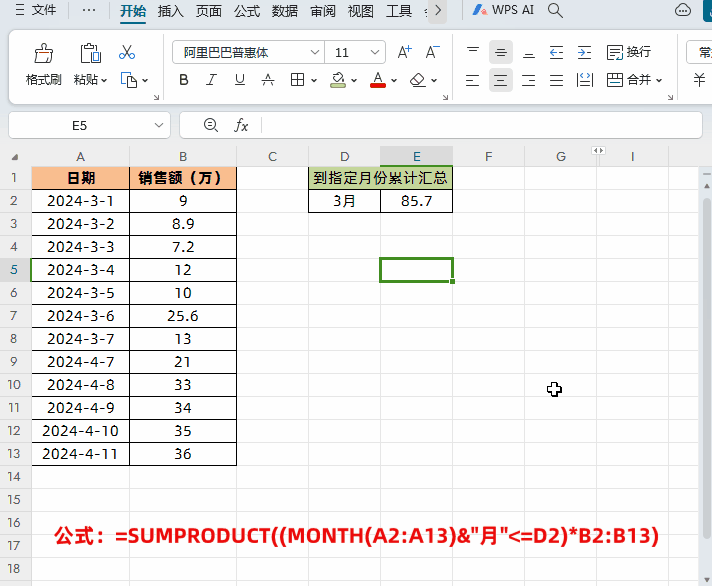
Task: Select cell E2 showing 85.7
Action: (x=416, y=201)
